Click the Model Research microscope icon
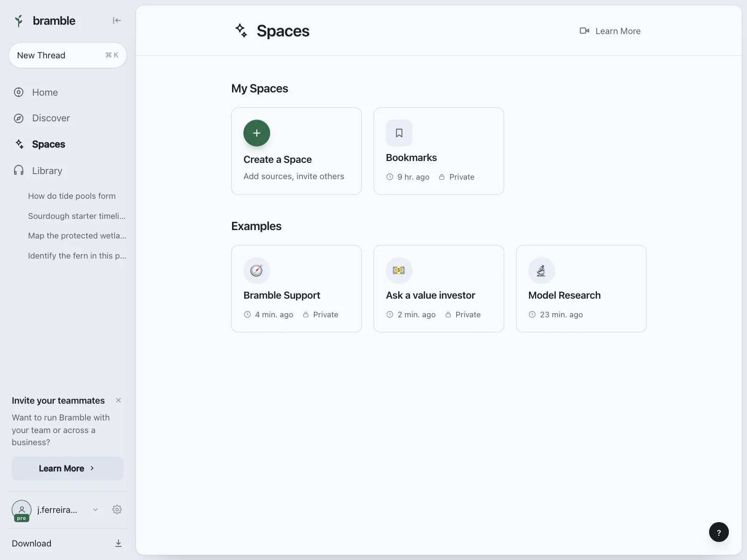The image size is (747, 560). click(x=542, y=271)
